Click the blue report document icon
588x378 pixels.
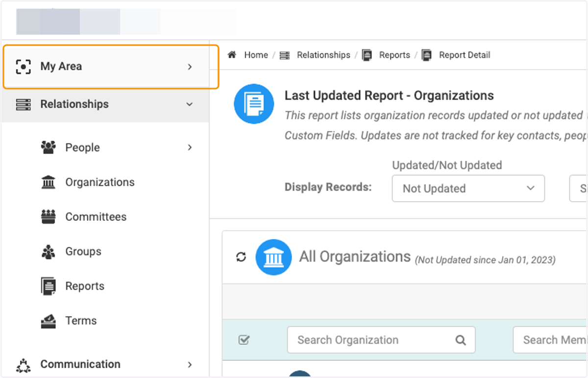(254, 104)
